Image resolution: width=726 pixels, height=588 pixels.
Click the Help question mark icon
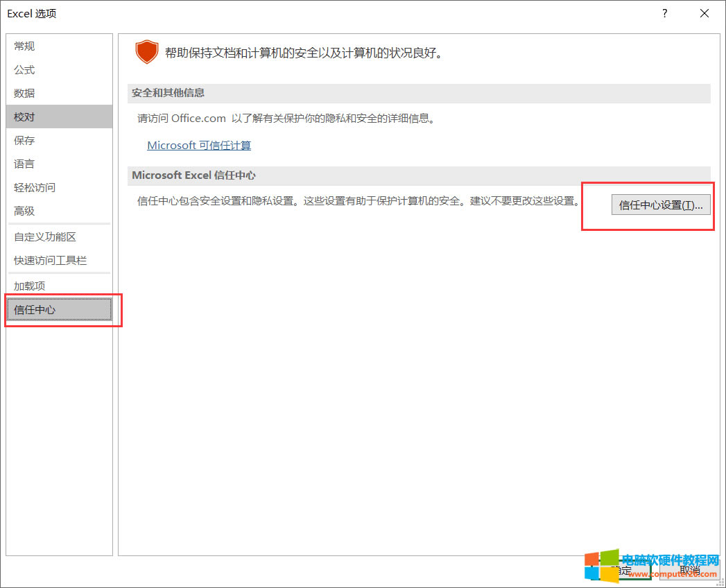click(664, 13)
